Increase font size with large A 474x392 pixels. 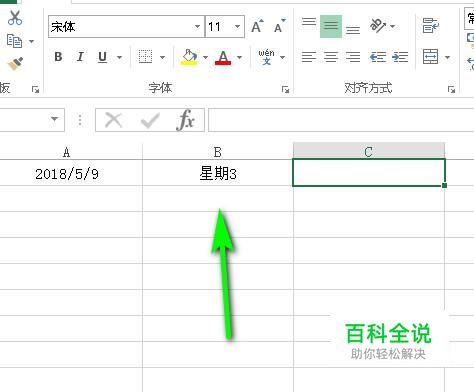coord(257,26)
